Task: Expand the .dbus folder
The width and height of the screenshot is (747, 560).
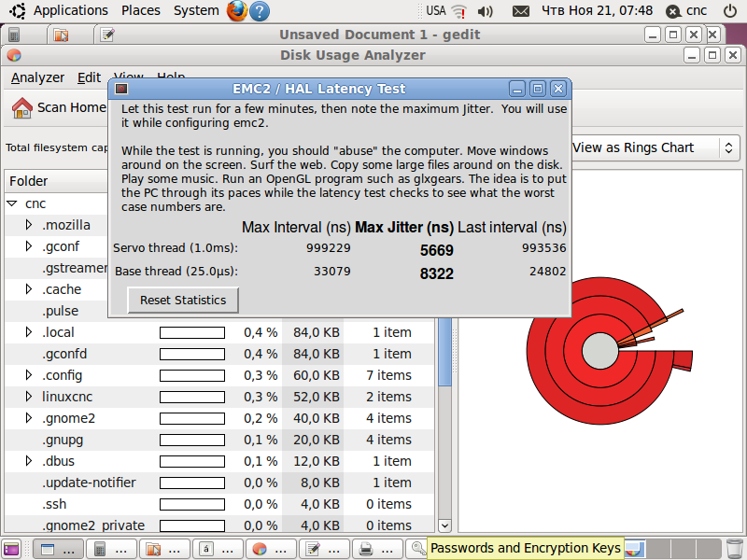Action: pyautogui.click(x=29, y=461)
